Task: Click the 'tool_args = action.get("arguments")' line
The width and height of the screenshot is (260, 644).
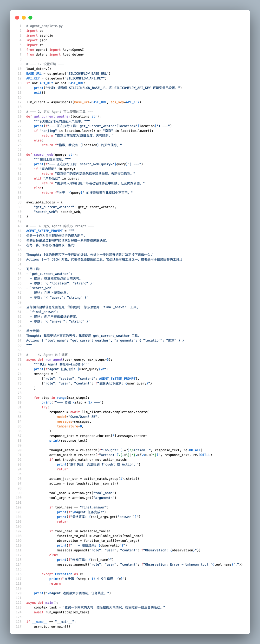Action: (x=83, y=498)
